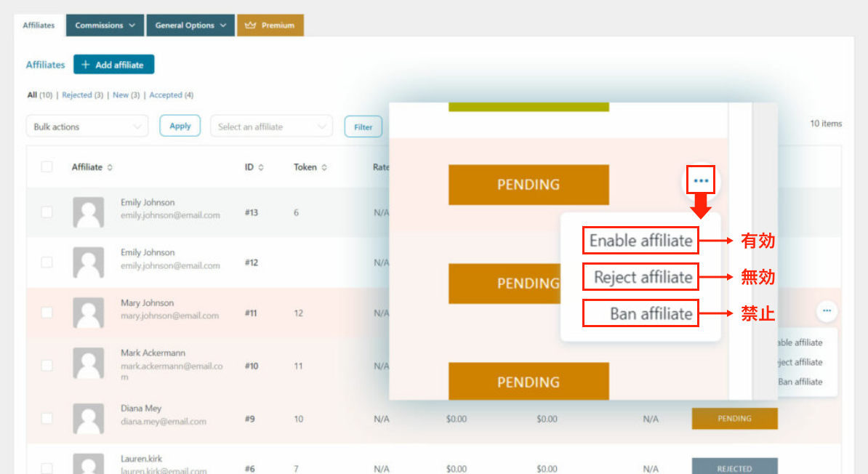Click the ID column sort arrows
Image resolution: width=868 pixels, height=474 pixels.
pos(261,168)
